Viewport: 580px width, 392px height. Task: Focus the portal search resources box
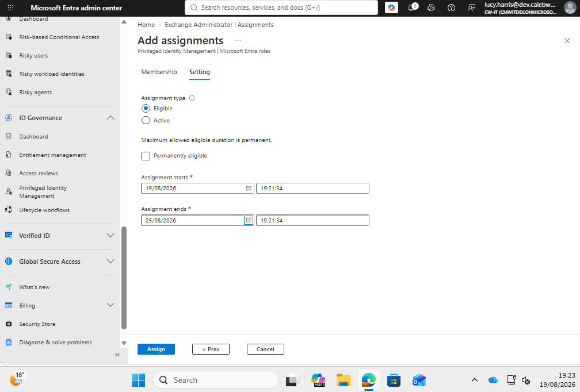[281, 7]
